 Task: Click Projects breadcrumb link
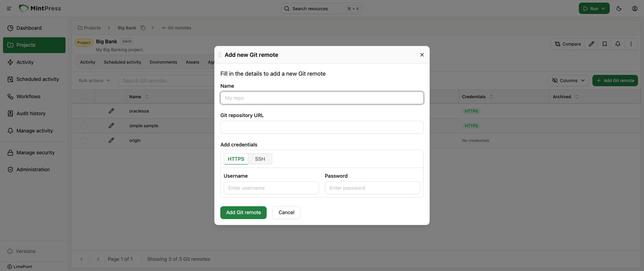coord(89,28)
